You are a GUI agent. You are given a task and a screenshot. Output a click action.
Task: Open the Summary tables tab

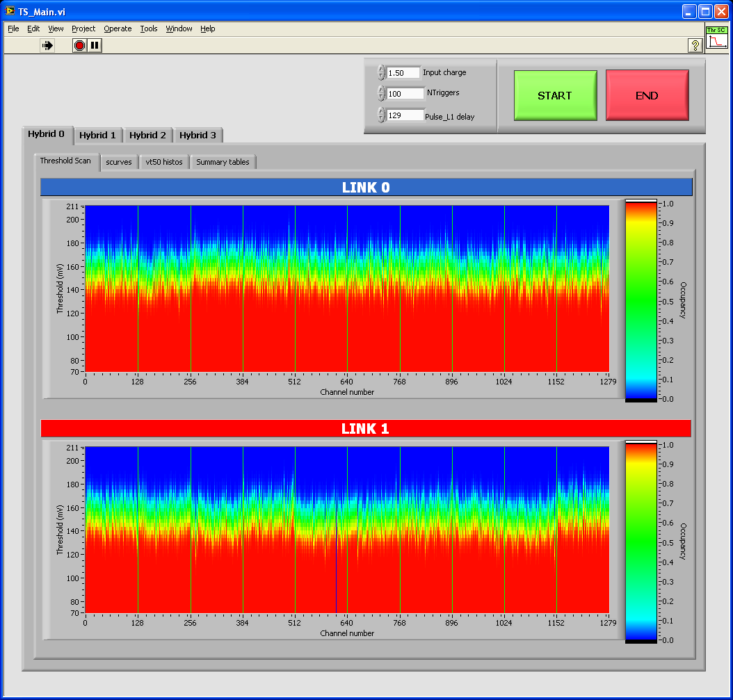point(223,162)
